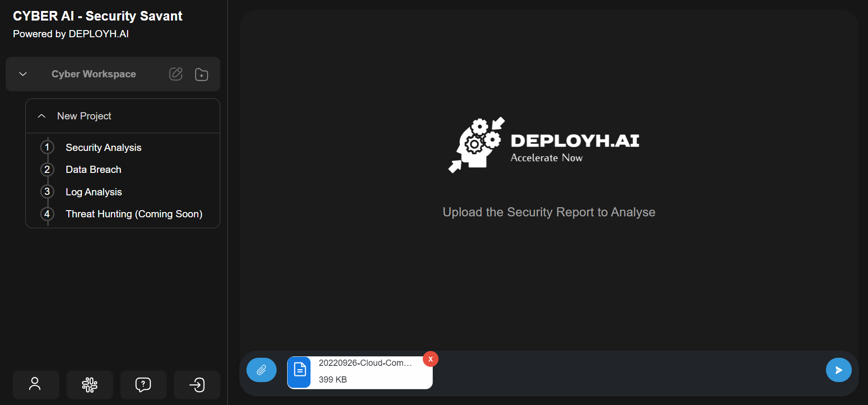
Task: Click the paperclip attach file button
Action: click(x=261, y=370)
